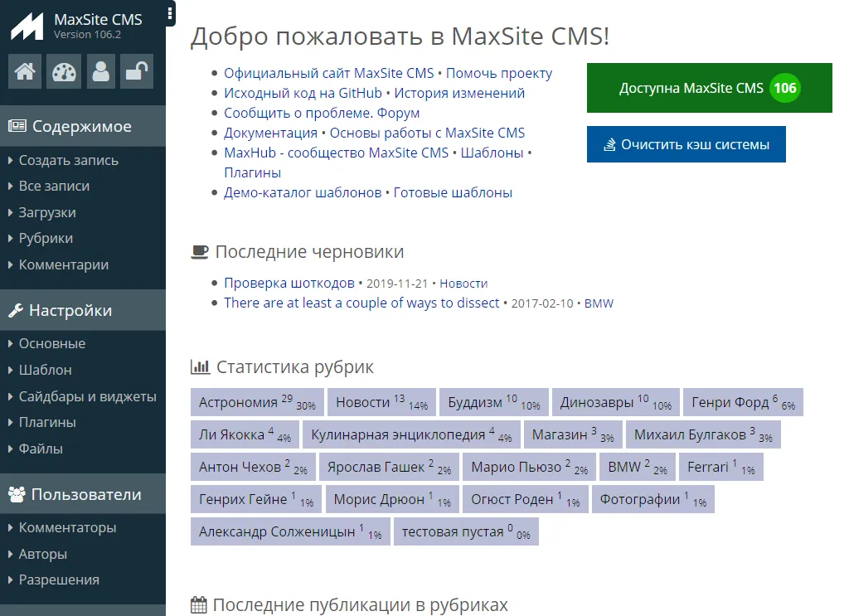Viewport: 849px width, 616px height.
Task: Click the user profile icon
Action: (100, 71)
